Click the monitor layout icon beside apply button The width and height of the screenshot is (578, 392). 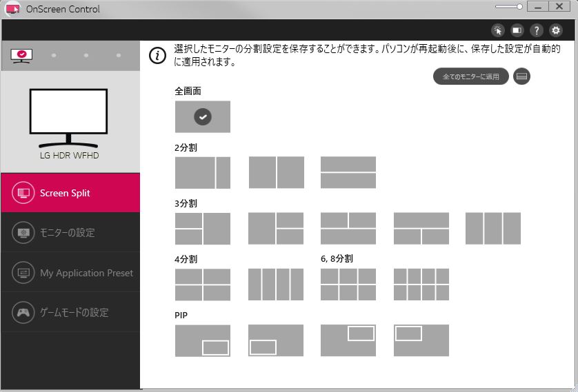pos(521,76)
